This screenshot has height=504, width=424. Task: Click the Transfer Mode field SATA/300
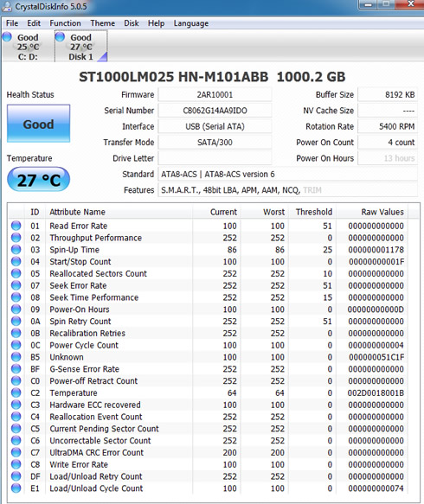coord(215,143)
